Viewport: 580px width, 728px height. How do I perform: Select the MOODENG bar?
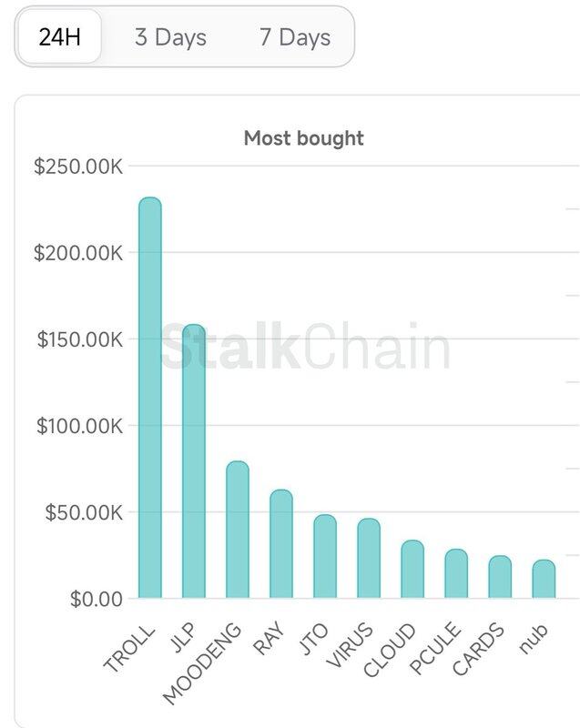238,530
